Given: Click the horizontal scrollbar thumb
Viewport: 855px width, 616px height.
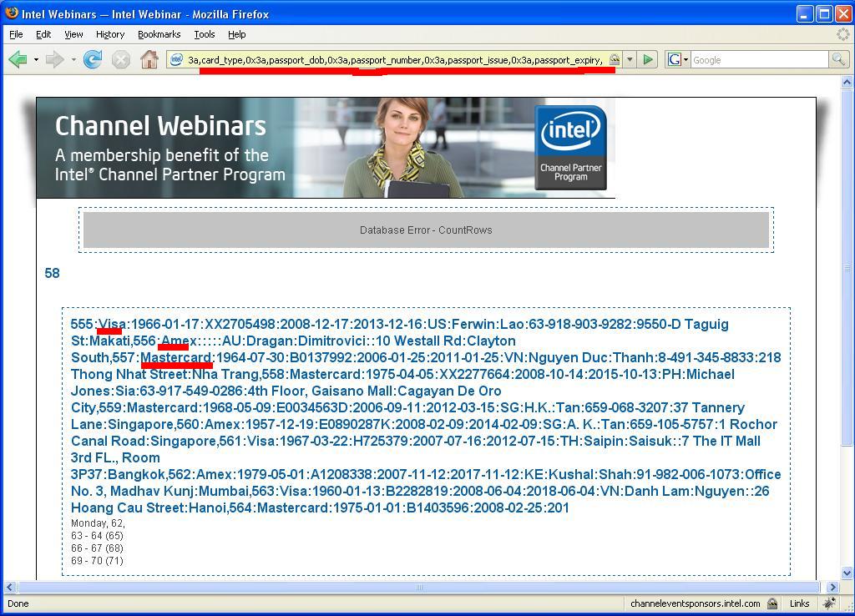Looking at the screenshot, I should tap(419, 587).
